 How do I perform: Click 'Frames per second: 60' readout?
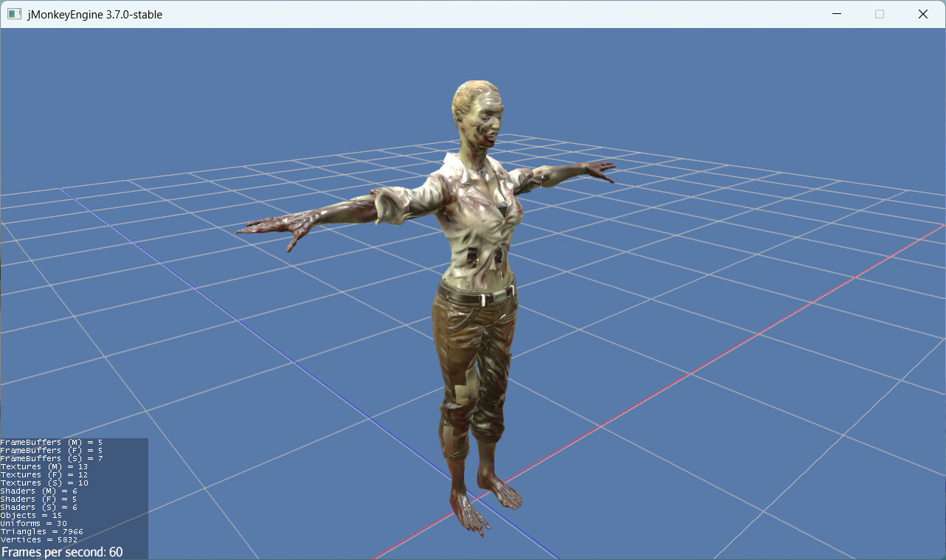pyautogui.click(x=63, y=552)
